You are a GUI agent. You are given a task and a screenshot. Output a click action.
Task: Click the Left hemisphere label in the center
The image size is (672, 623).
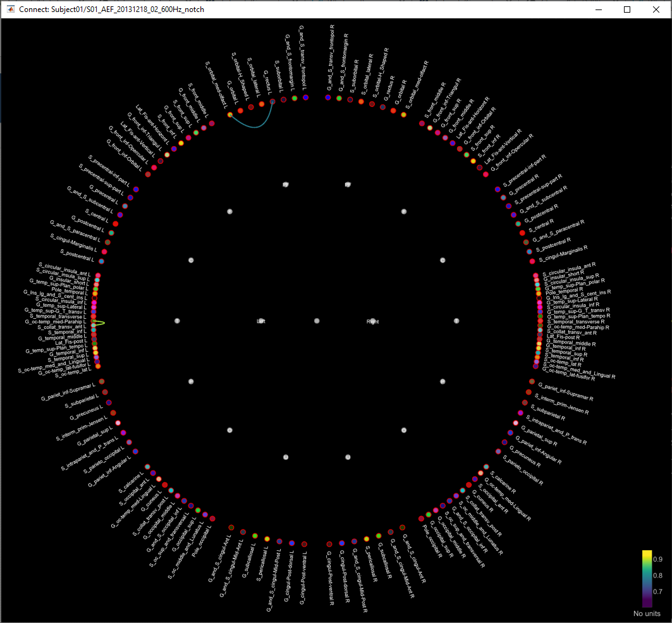pyautogui.click(x=261, y=321)
